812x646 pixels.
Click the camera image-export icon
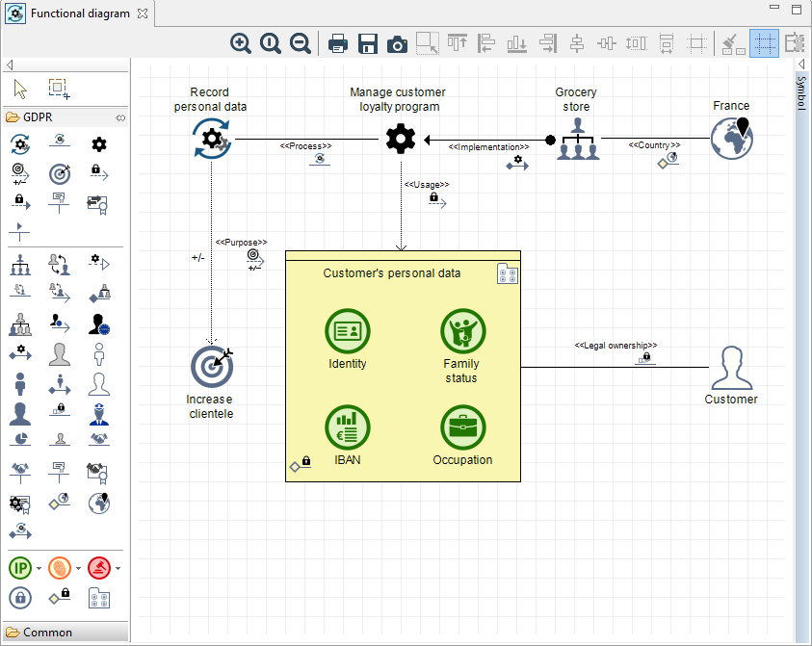coord(396,43)
